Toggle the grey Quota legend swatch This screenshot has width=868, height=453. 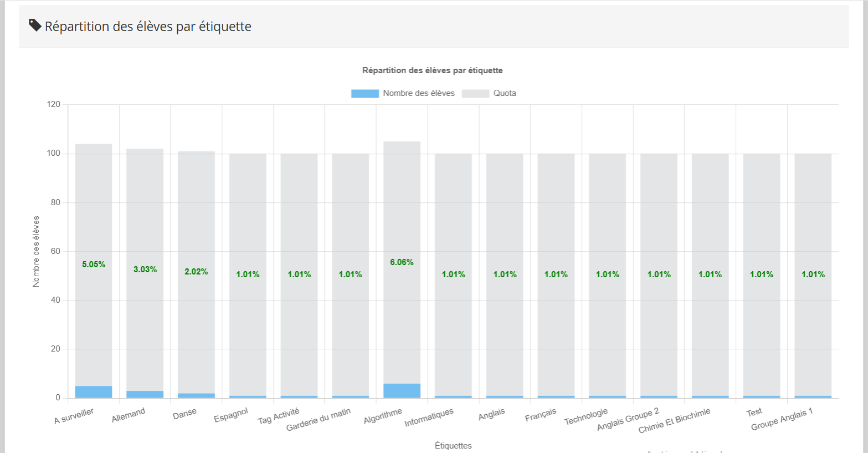[475, 94]
